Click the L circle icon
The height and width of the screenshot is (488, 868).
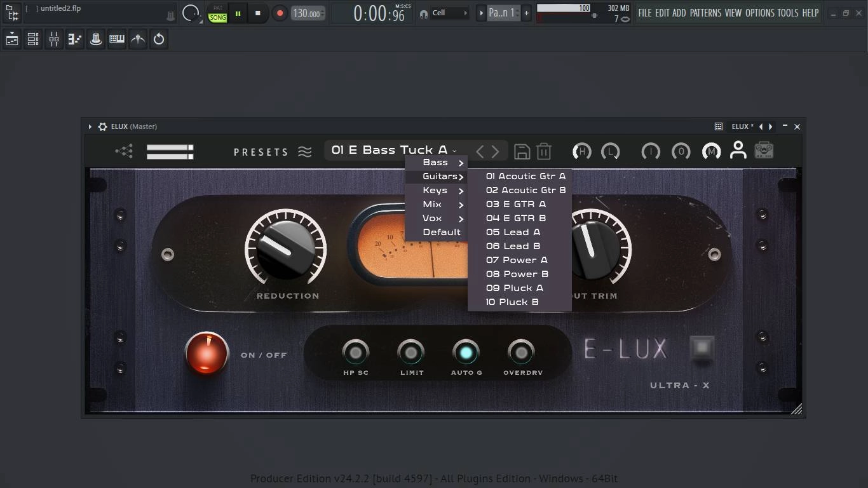click(610, 151)
